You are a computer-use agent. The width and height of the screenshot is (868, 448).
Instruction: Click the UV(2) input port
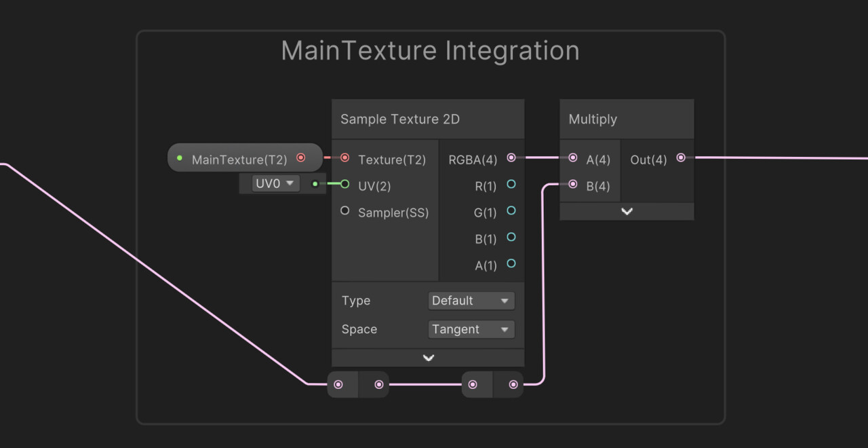pyautogui.click(x=344, y=184)
